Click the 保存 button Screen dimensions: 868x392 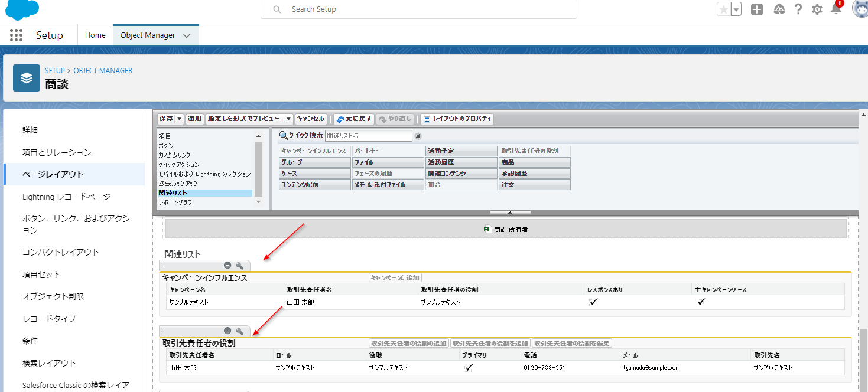click(x=166, y=119)
